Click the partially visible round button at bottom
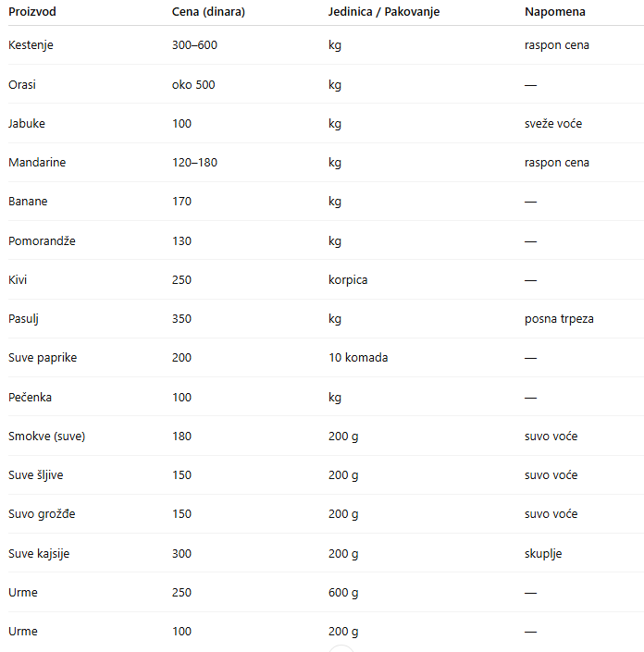Image resolution: width=644 pixels, height=652 pixels. [341, 648]
